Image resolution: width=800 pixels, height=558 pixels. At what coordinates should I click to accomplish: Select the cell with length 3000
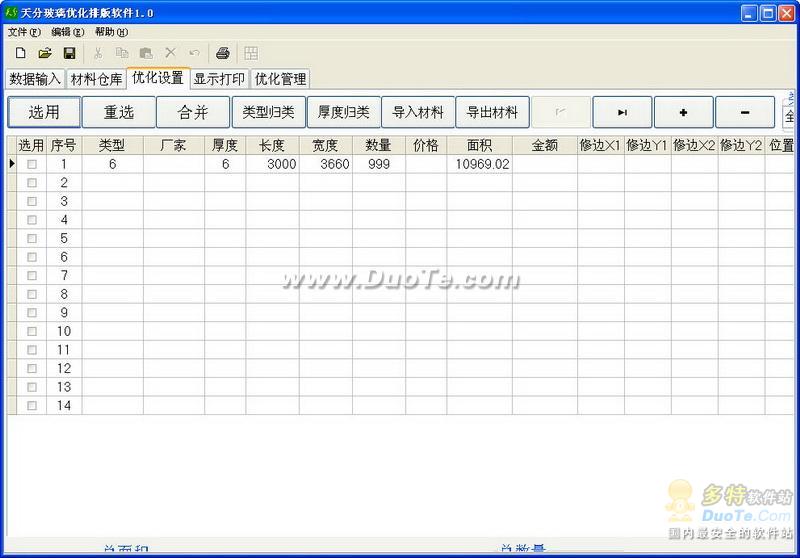[x=272, y=164]
